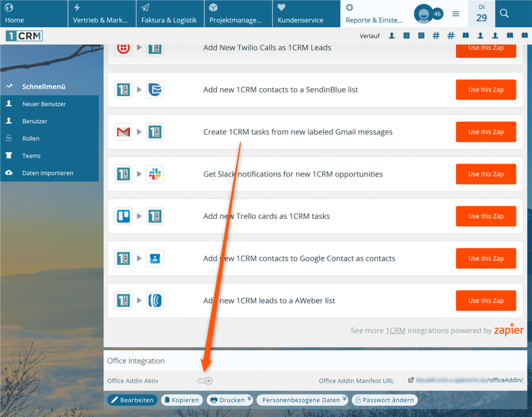
Task: Use this Zap for Twilio Calls
Action: coord(486,50)
